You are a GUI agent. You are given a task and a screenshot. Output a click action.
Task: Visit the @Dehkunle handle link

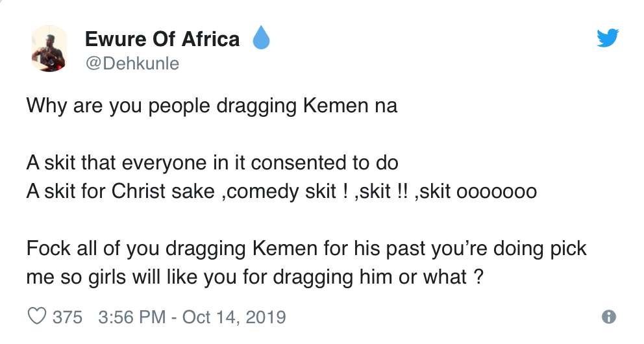tap(132, 63)
